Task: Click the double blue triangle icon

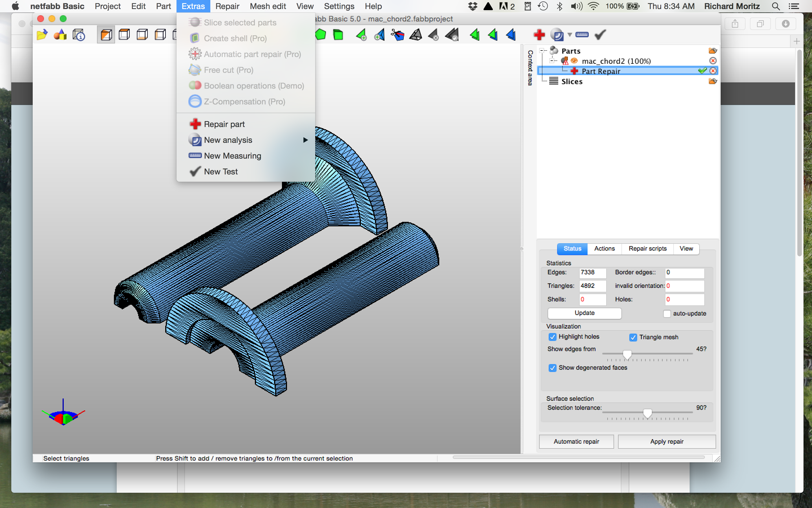Action: pos(511,35)
